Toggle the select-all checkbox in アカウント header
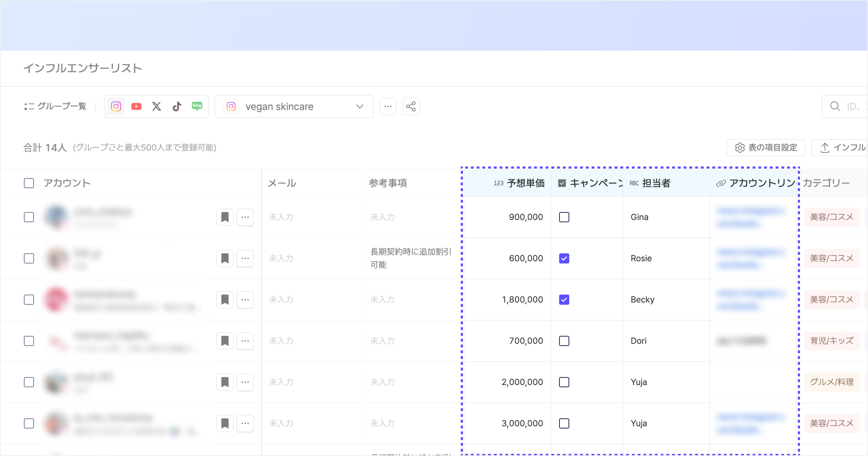The width and height of the screenshot is (868, 456). pos(29,183)
